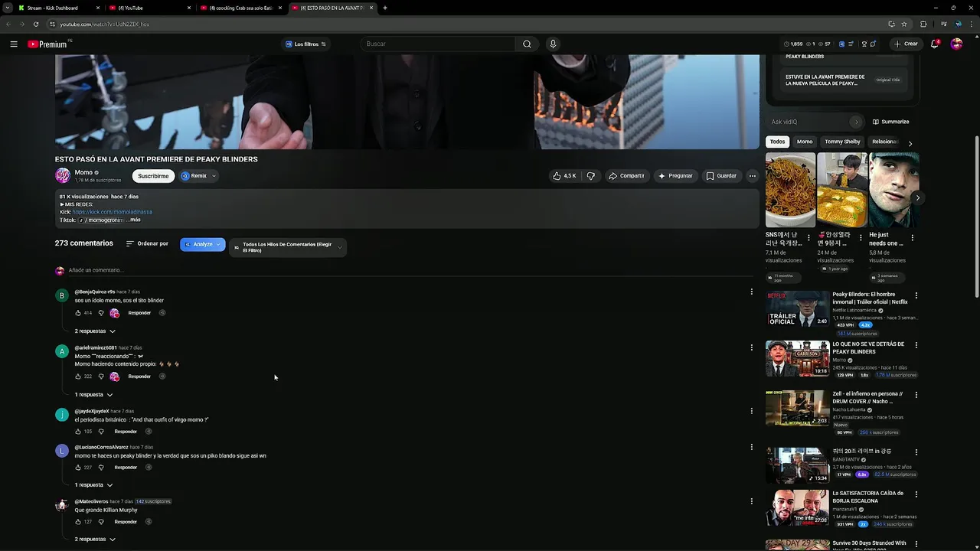Expand 2 respuestas under BenjaQuiroz-r9s comment

[95, 331]
